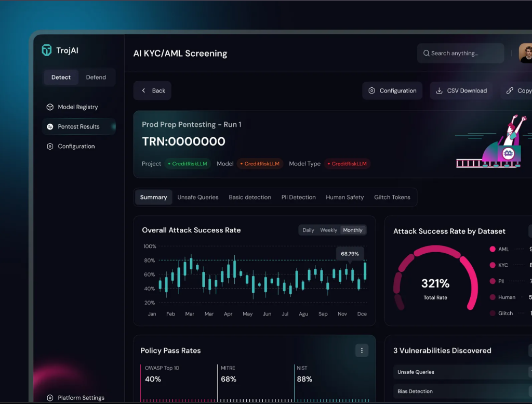Click the KYC legend color dot
Screen dimensions: 532x404
click(493, 265)
